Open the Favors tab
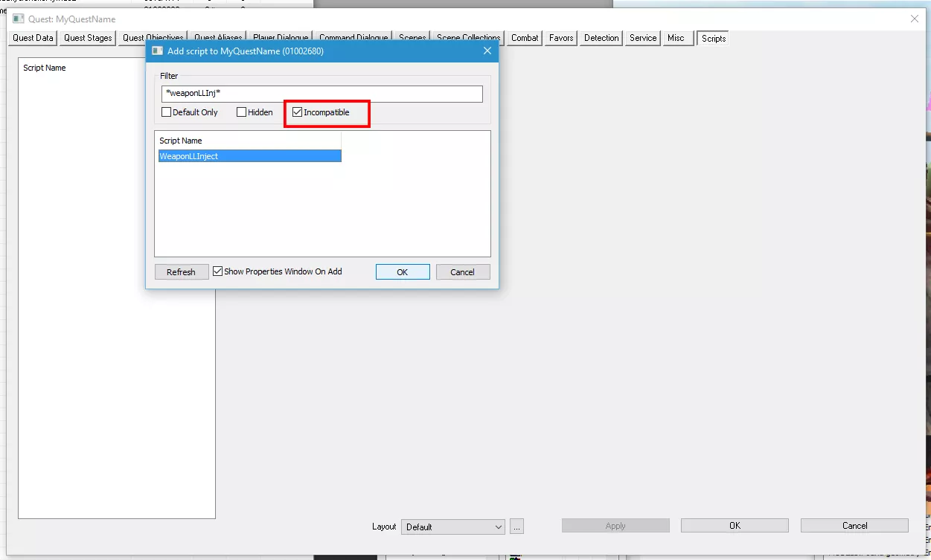 click(561, 38)
